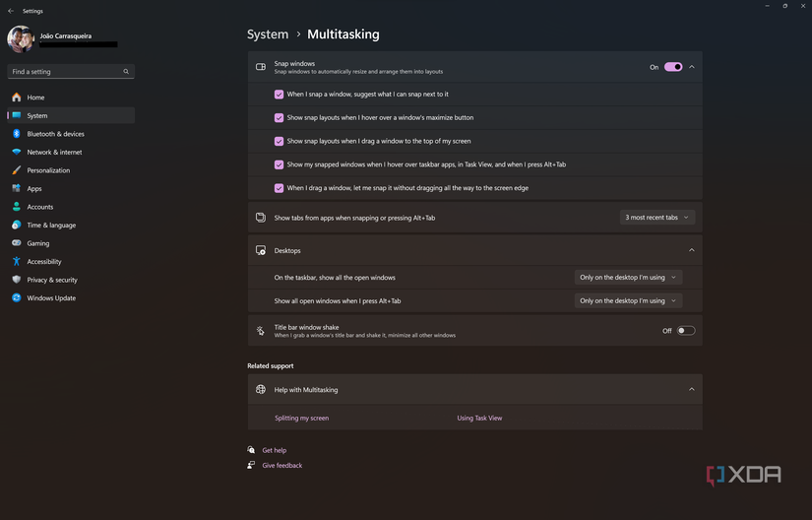This screenshot has width=812, height=520.
Task: Click the System breadcrumb in the header
Action: tap(268, 34)
